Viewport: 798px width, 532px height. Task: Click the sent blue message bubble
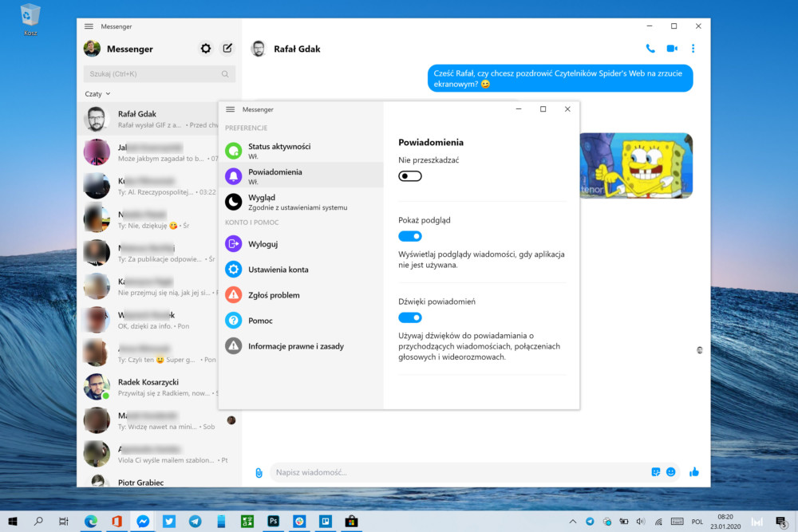pyautogui.click(x=560, y=78)
